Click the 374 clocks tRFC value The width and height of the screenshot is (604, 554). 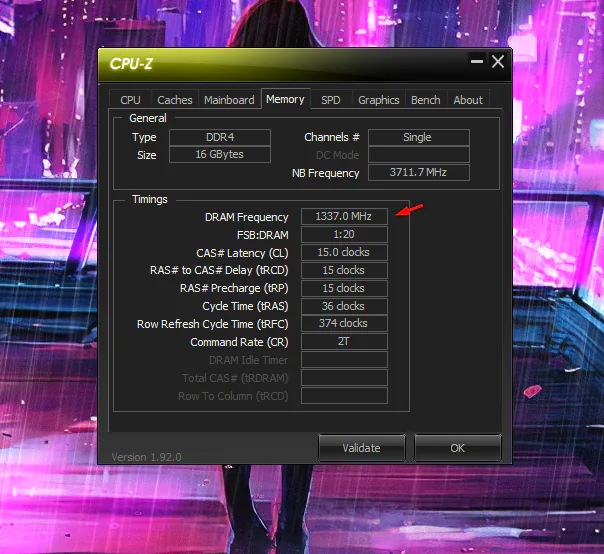point(344,323)
